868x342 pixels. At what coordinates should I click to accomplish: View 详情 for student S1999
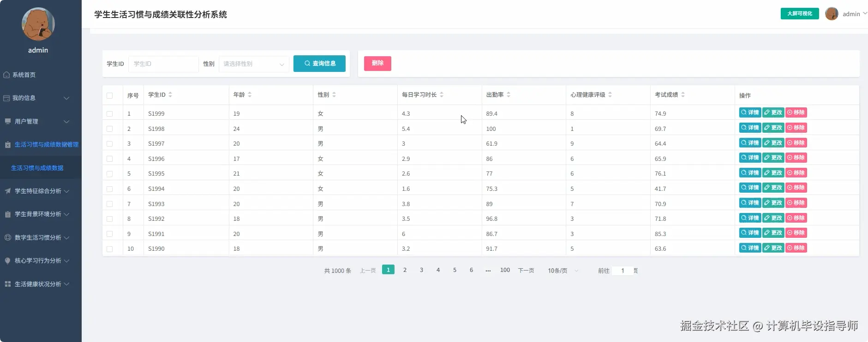pyautogui.click(x=750, y=112)
